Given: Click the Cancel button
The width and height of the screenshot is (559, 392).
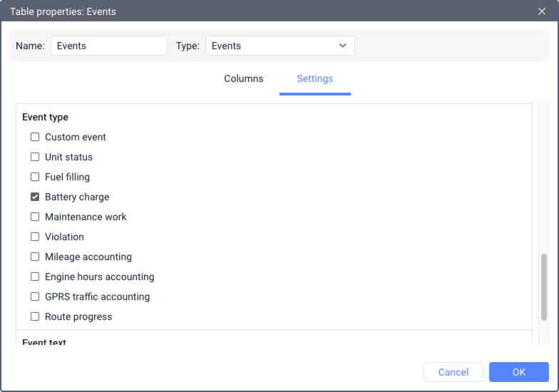Looking at the screenshot, I should tap(453, 372).
